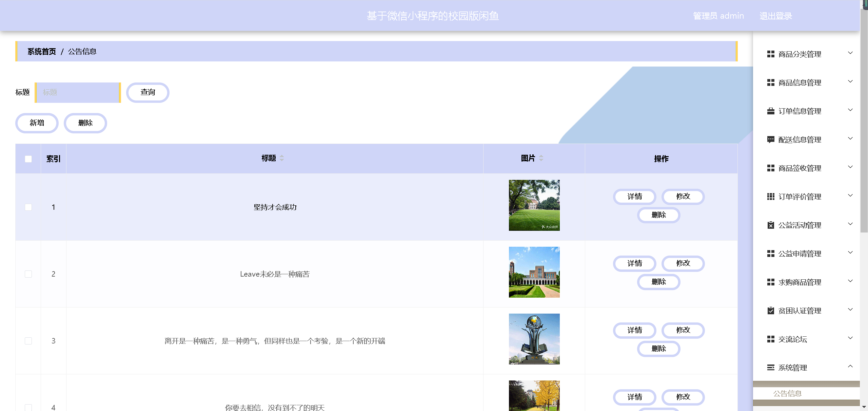
Task: Click the 退出登录 logout link
Action: pyautogui.click(x=775, y=16)
